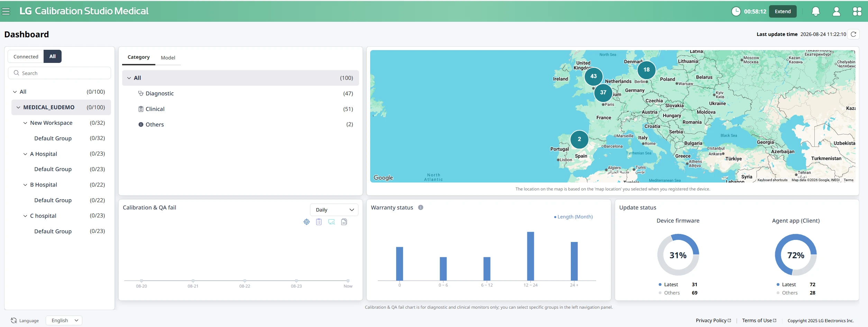Click the timestamp 2026-08-24 11:22:10
The width and height of the screenshot is (868, 327).
[823, 34]
